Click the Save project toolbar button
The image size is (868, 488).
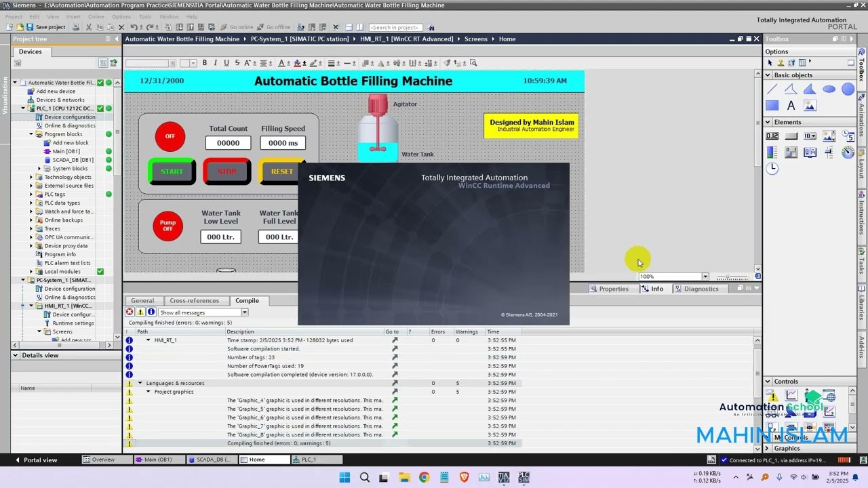coord(45,27)
